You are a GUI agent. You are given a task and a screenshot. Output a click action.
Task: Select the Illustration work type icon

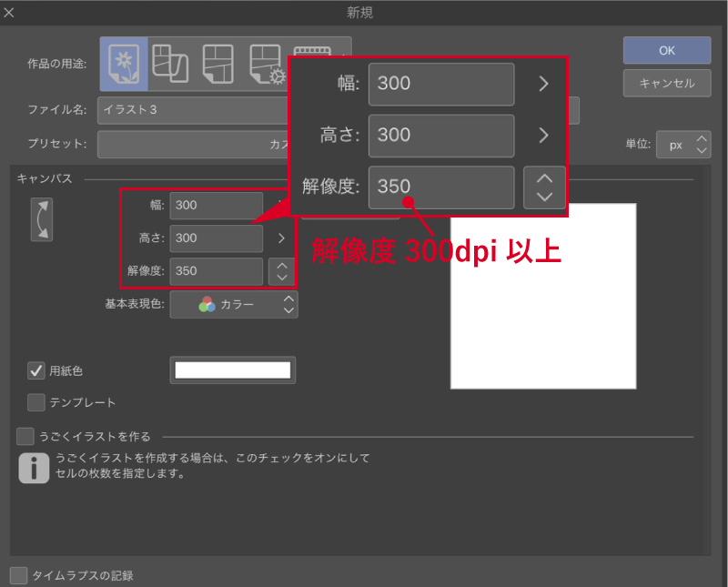pos(123,64)
